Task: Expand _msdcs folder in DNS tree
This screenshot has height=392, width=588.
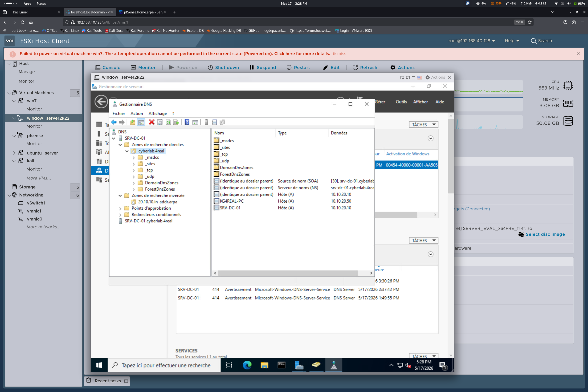Action: 134,158
